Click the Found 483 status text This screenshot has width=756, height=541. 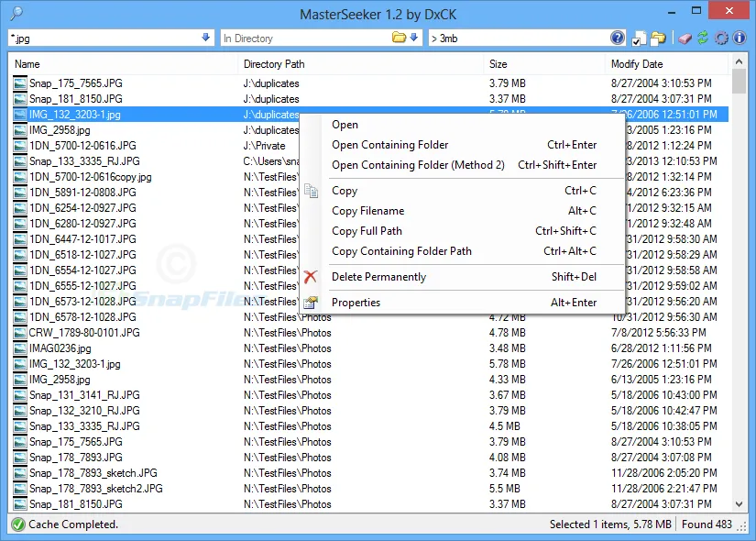tap(707, 524)
